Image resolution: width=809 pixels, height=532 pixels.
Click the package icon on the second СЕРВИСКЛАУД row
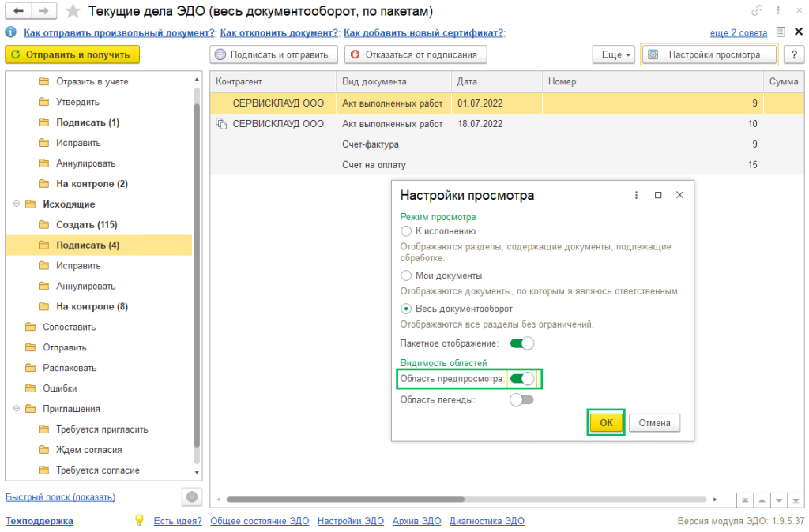[221, 124]
